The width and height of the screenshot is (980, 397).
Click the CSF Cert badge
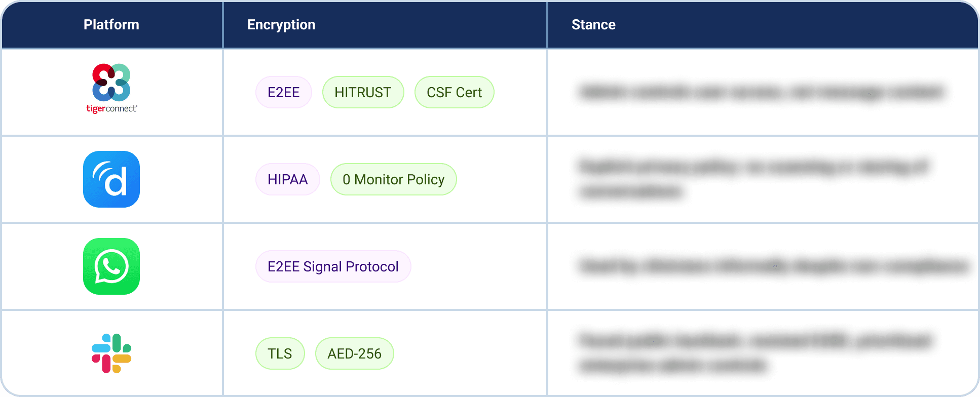454,92
